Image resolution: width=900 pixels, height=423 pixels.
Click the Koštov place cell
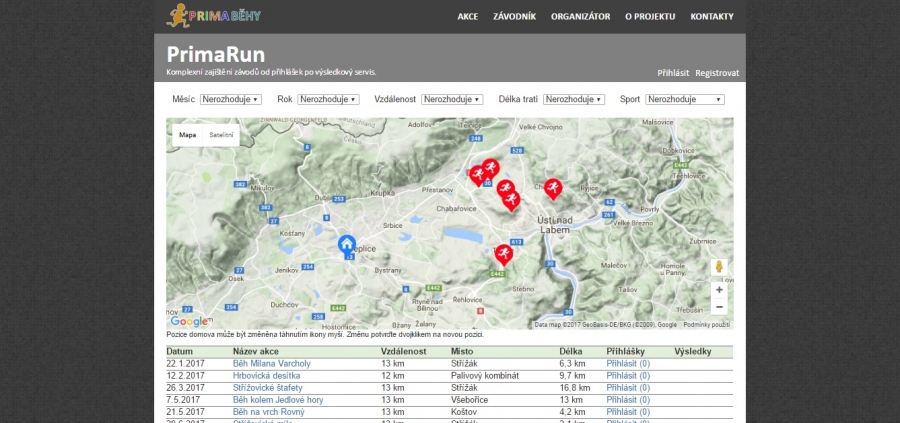463,412
